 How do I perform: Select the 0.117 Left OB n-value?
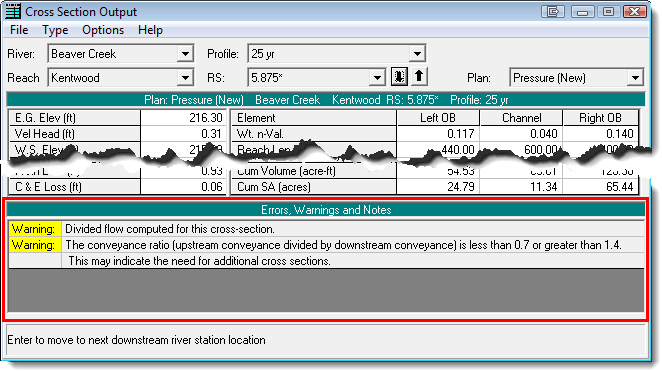(x=438, y=134)
